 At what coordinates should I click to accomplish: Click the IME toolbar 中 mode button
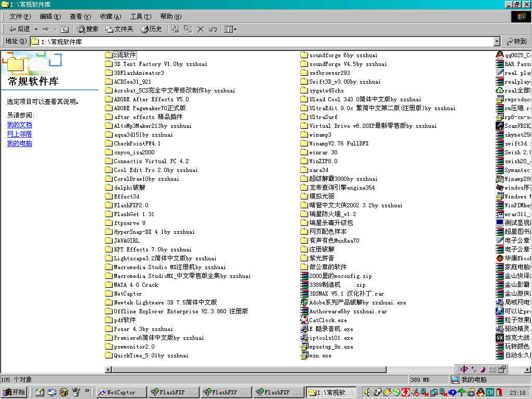tap(464, 369)
